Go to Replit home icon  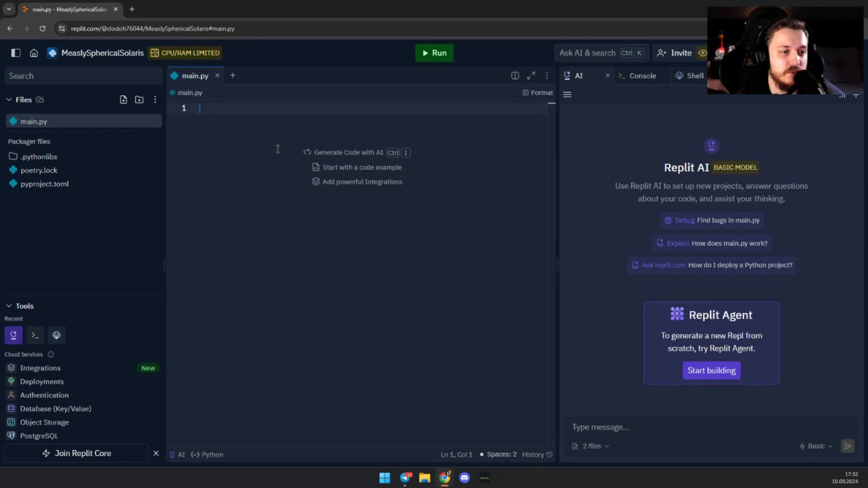pos(34,53)
